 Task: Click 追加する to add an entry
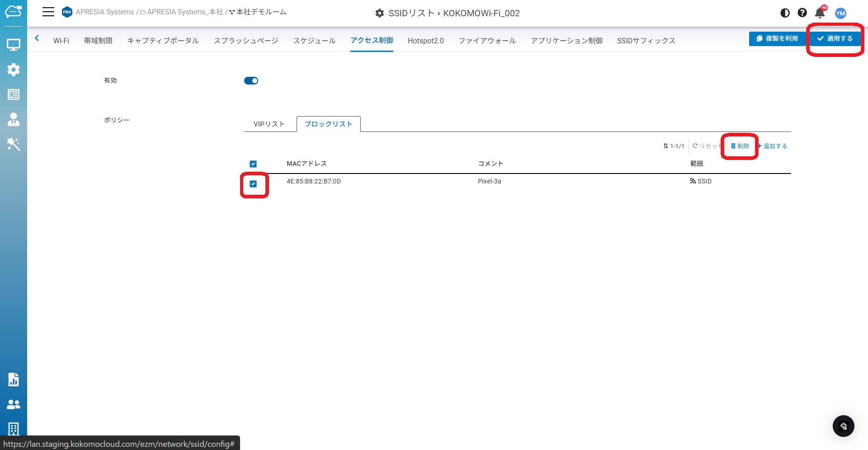click(x=773, y=146)
